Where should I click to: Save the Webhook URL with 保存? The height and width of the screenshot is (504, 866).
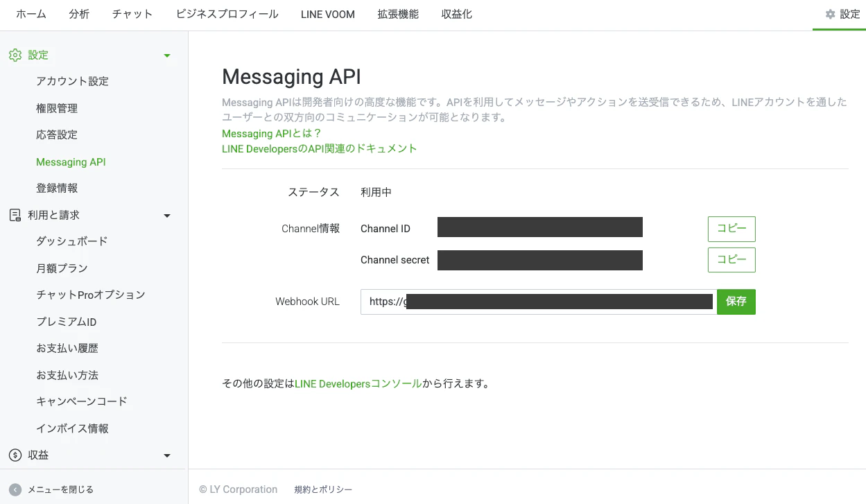click(x=736, y=302)
